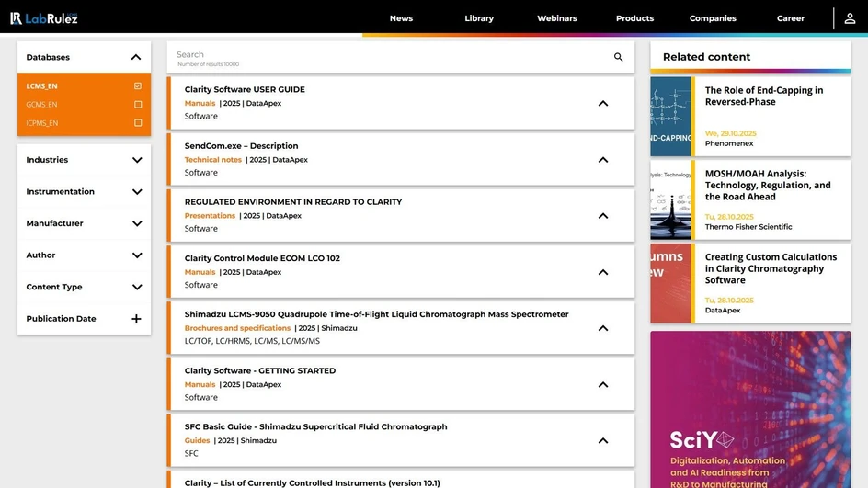Collapse the Databases filter panel
Image resolution: width=868 pixels, height=488 pixels.
(x=136, y=57)
